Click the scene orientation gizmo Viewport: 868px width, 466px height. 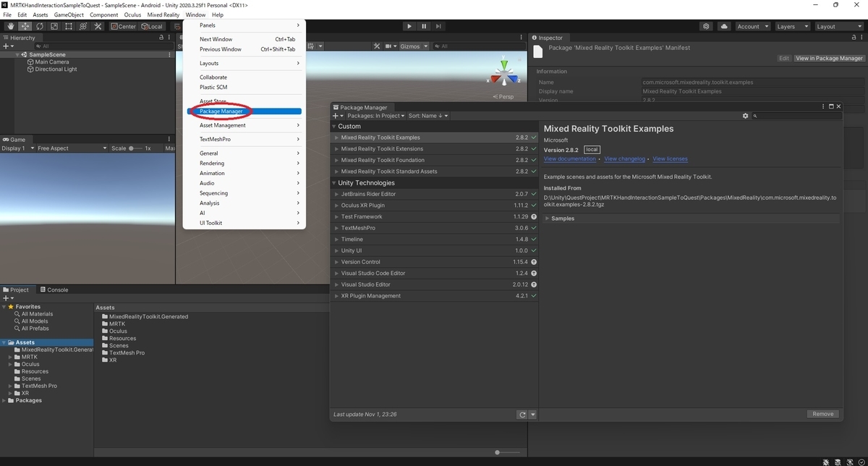tap(503, 75)
